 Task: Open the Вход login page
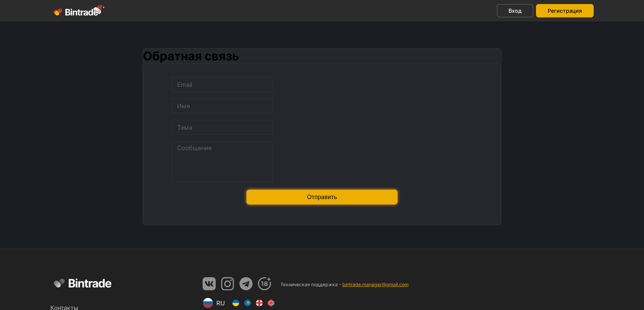coord(515,10)
